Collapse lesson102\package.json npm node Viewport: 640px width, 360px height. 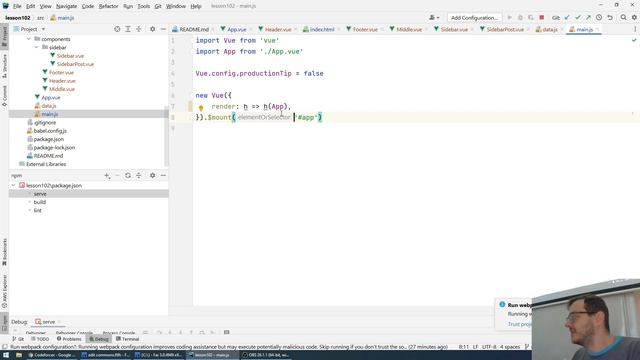[13, 186]
